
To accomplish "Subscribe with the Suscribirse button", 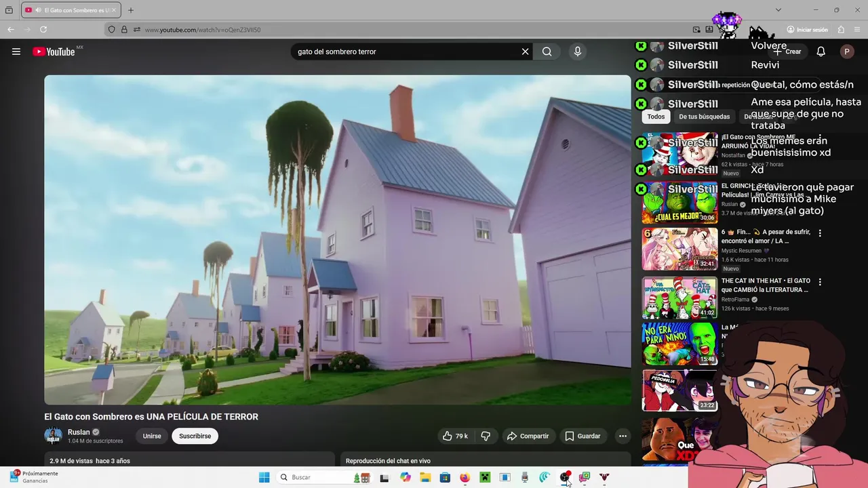I will [195, 436].
